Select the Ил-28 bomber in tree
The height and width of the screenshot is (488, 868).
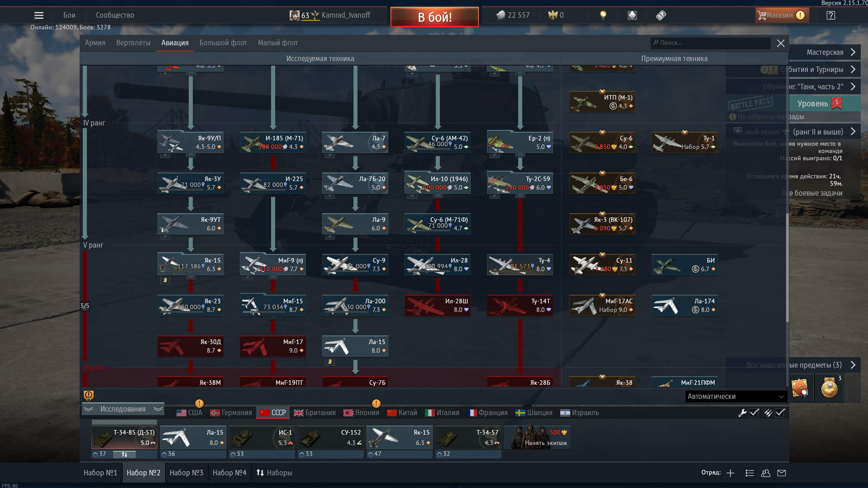click(438, 264)
